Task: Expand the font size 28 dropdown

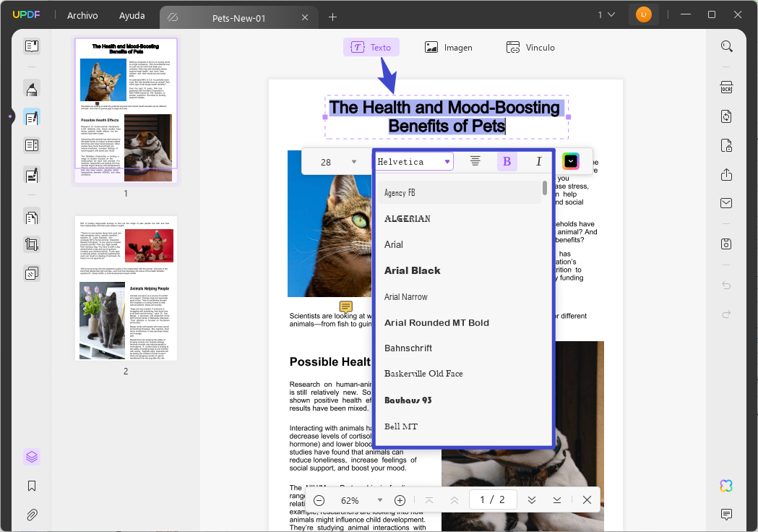Action: pos(354,162)
